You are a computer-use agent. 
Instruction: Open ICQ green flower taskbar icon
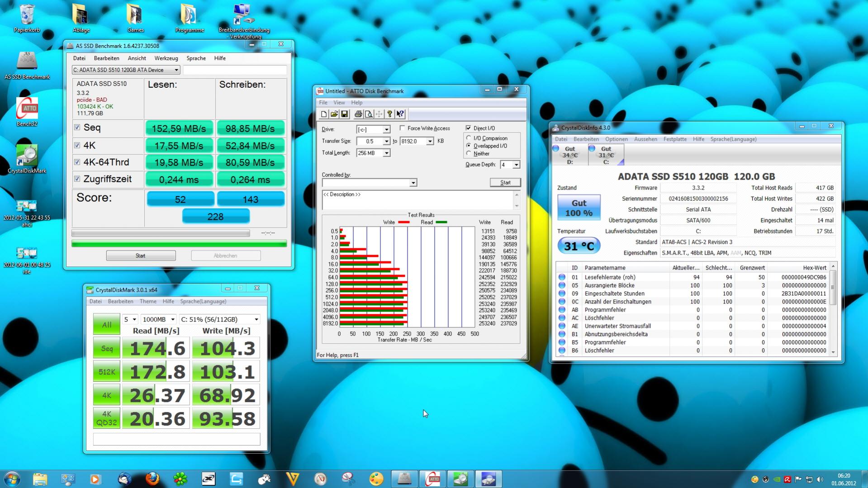(x=180, y=479)
